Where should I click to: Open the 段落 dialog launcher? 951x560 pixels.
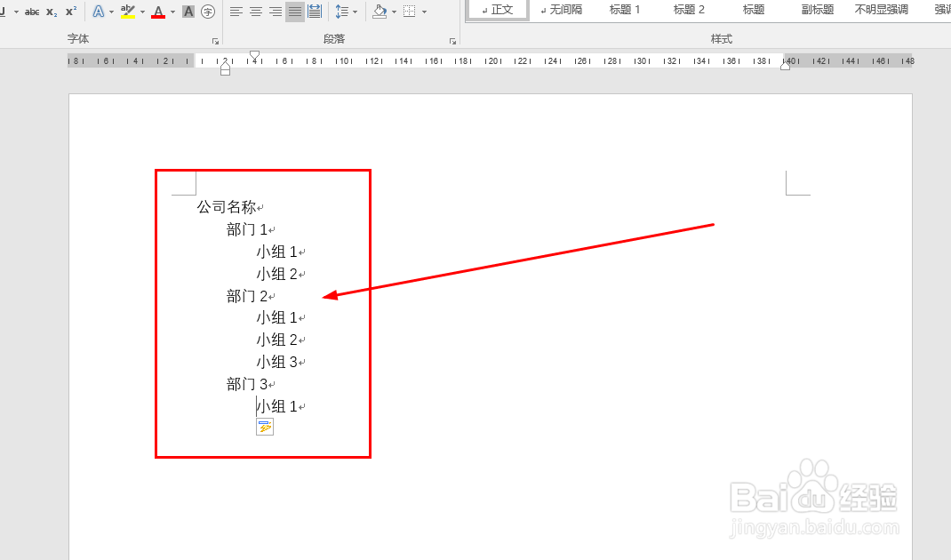click(x=452, y=40)
